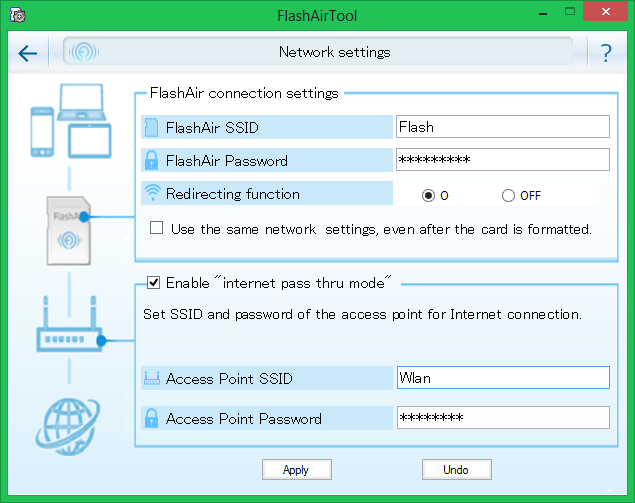
Task: Click the smartphone device illustration
Action: (42, 132)
